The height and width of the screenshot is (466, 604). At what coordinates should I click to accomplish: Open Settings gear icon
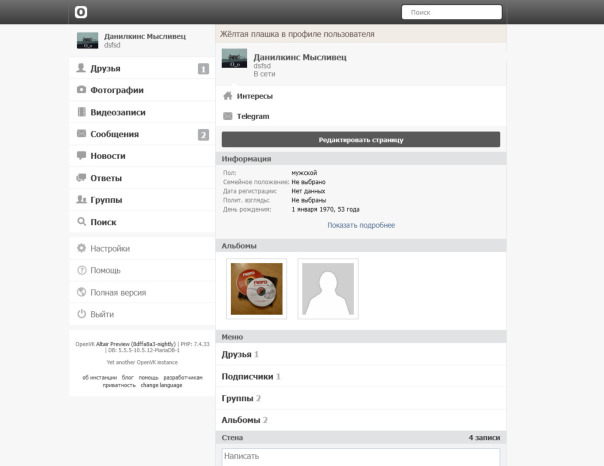pos(81,248)
